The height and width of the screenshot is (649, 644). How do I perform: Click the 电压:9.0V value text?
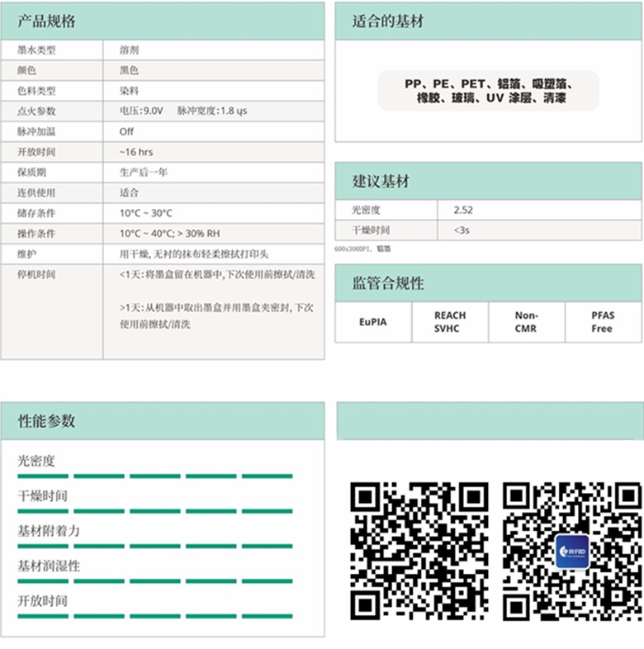tap(141, 111)
